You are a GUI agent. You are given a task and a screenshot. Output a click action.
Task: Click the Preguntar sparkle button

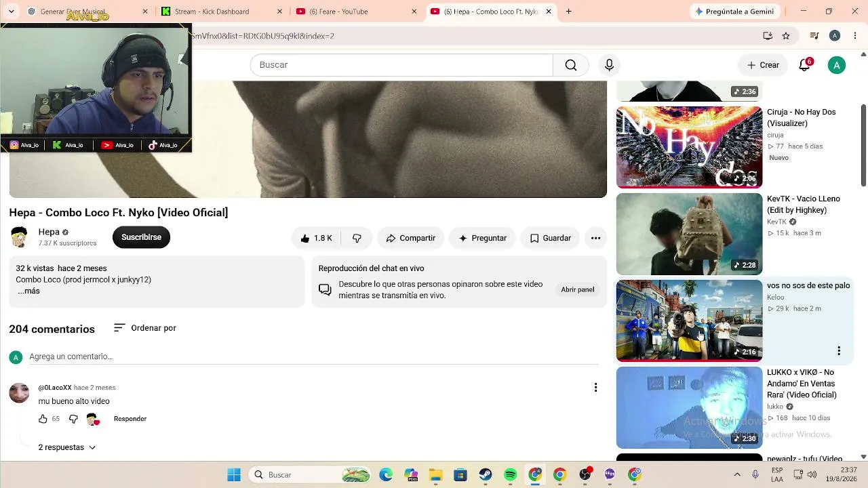[482, 238]
